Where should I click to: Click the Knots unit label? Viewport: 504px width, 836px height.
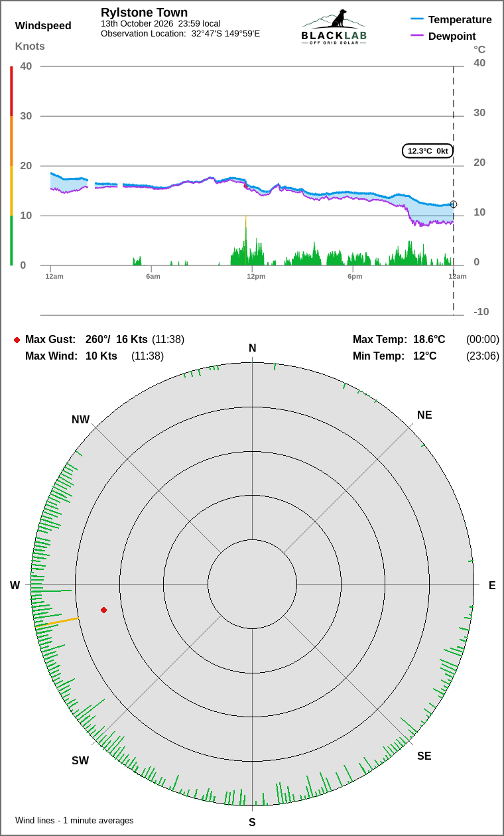click(x=30, y=46)
